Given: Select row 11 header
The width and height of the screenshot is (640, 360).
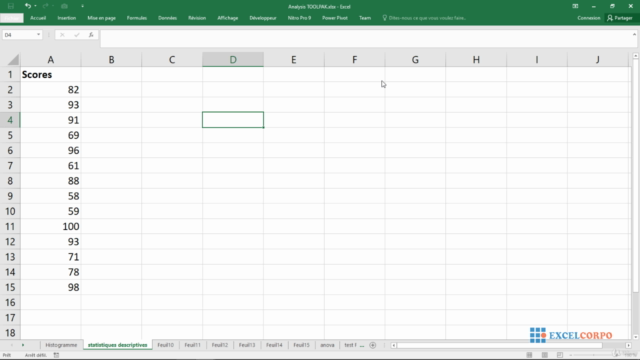Looking at the screenshot, I should point(10,227).
